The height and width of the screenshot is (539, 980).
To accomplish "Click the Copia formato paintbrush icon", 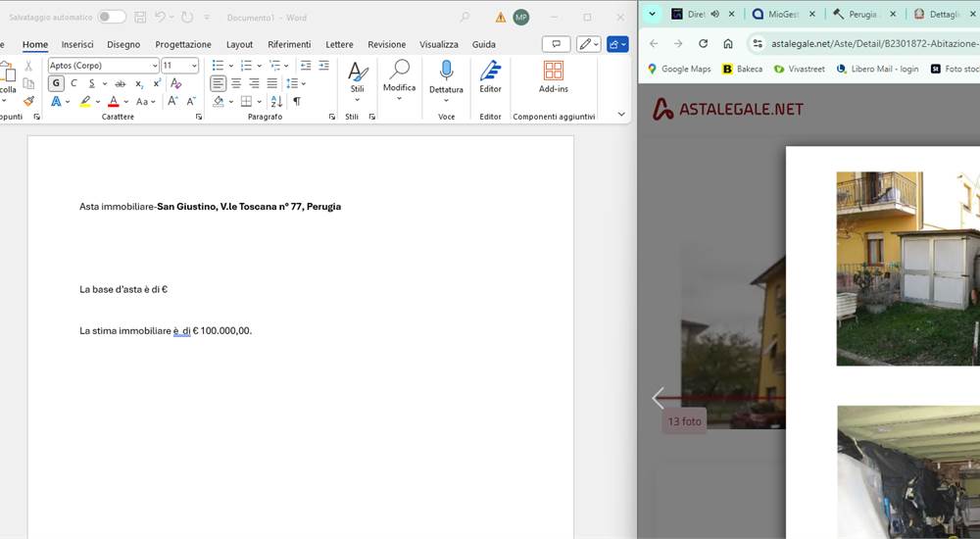I will [x=28, y=101].
